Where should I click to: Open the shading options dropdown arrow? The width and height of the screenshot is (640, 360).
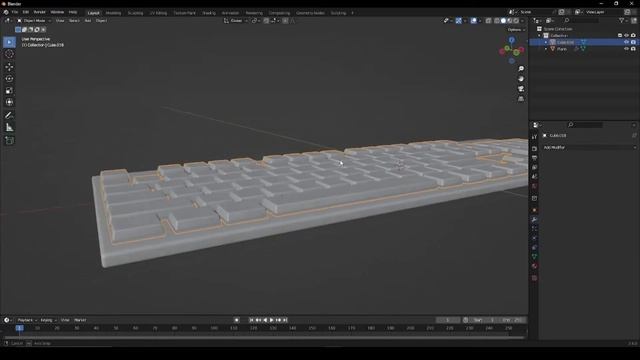[523, 20]
